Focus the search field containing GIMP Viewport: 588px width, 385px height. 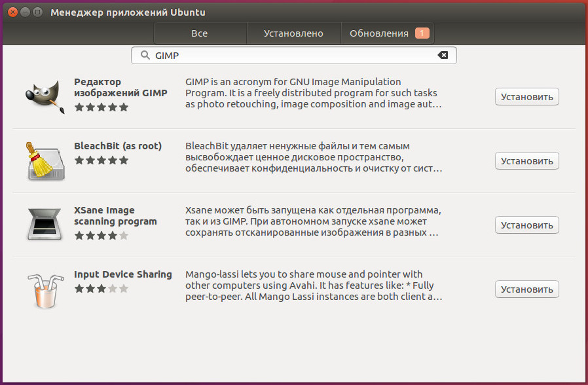pos(293,56)
